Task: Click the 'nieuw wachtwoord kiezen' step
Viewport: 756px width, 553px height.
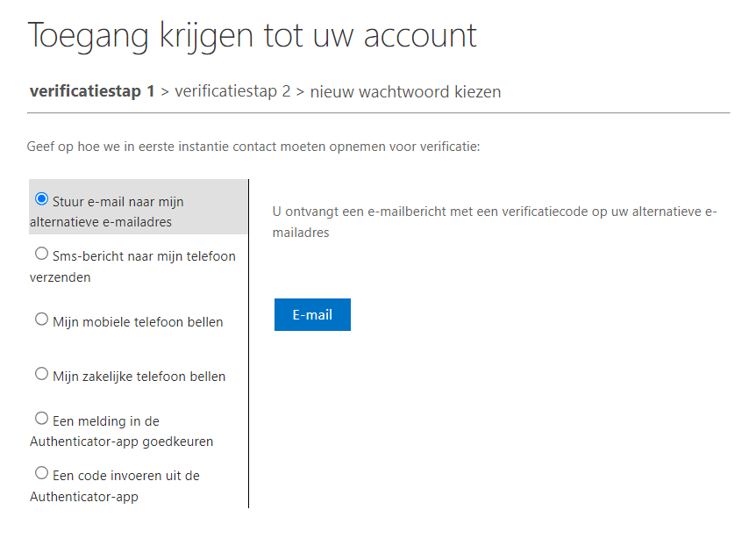Action: (405, 91)
